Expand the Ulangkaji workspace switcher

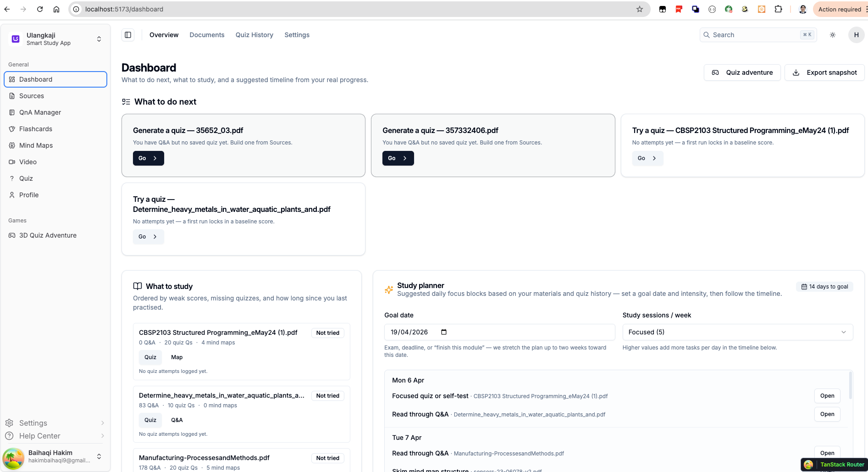point(99,39)
